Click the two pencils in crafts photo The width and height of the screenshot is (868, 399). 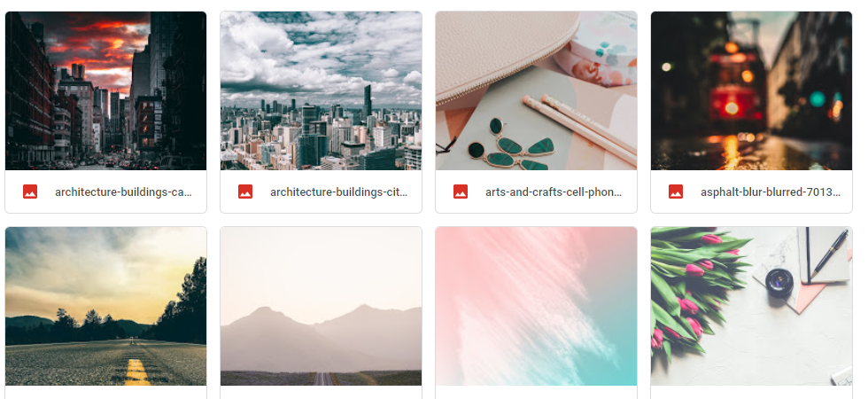(x=579, y=129)
